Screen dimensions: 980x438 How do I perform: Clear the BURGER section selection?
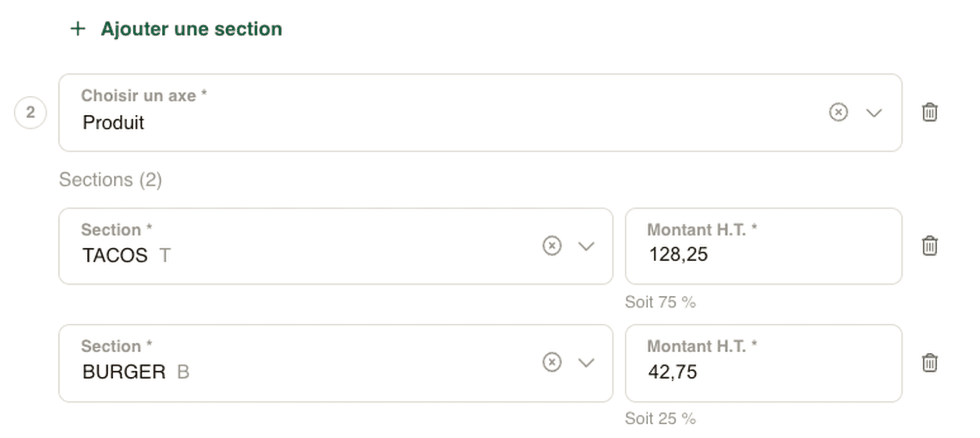(x=552, y=362)
